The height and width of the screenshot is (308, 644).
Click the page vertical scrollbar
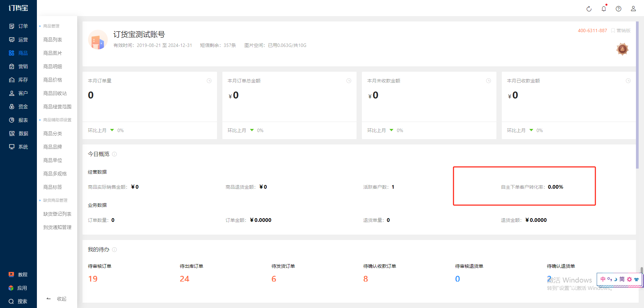(x=637, y=95)
